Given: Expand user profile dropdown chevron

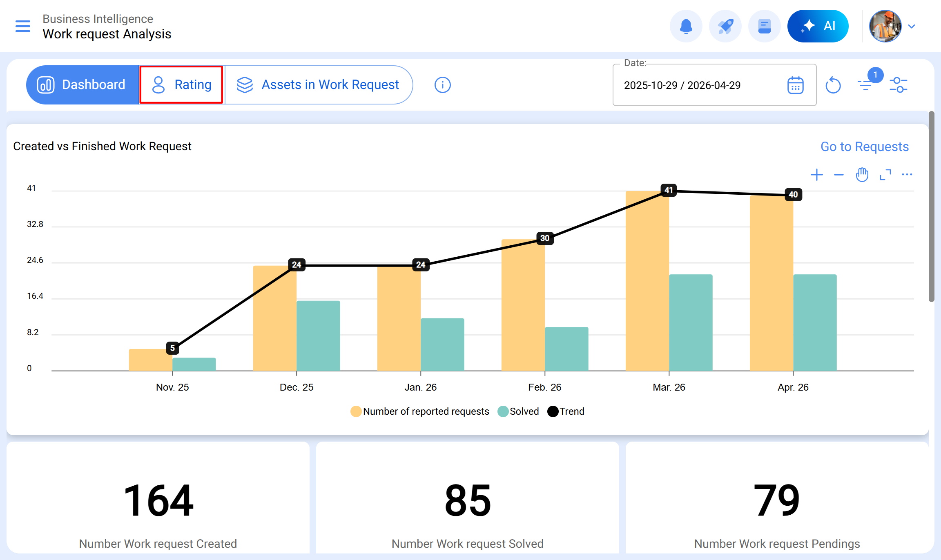Looking at the screenshot, I should [912, 27].
